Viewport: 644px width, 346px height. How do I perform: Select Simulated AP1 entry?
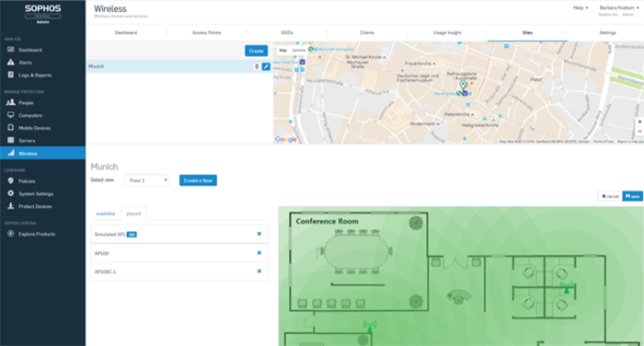point(179,235)
